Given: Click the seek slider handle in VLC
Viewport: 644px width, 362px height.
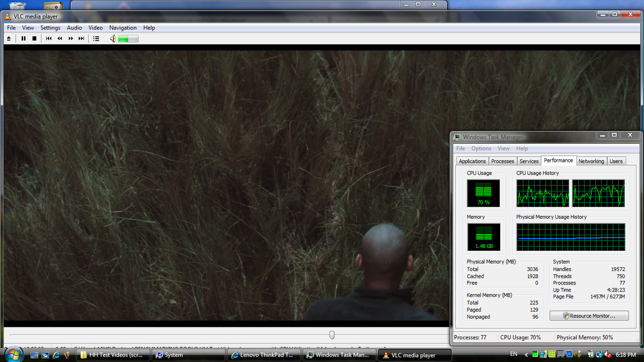Looking at the screenshot, I should pos(332,335).
